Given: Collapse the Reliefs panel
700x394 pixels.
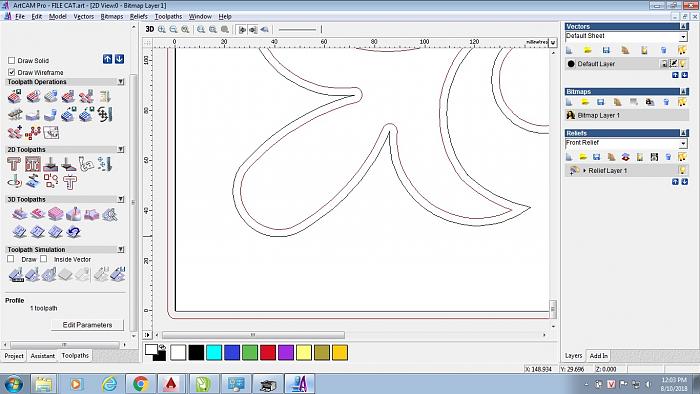Looking at the screenshot, I should pos(683,133).
